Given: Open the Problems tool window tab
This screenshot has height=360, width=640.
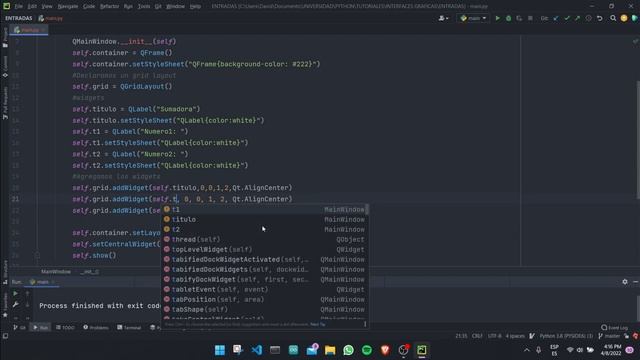Looking at the screenshot, I should [x=96, y=327].
